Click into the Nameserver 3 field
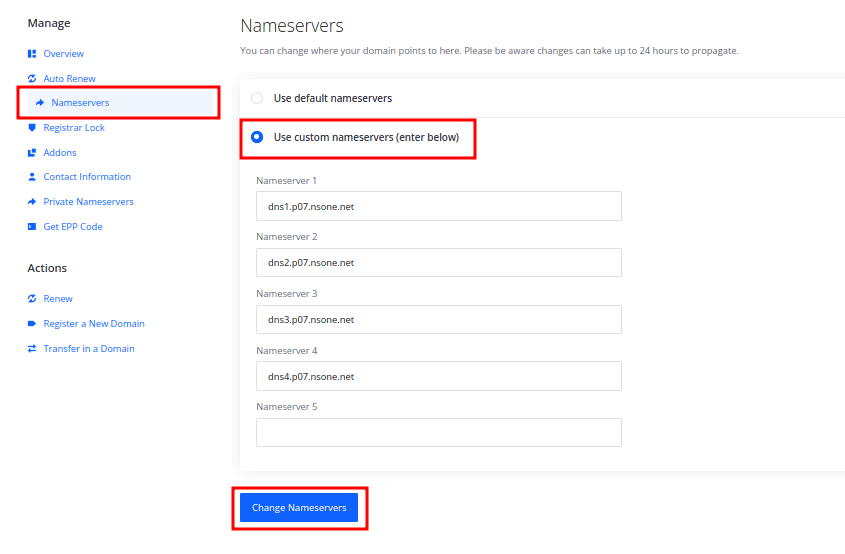845x554 pixels. [x=438, y=320]
